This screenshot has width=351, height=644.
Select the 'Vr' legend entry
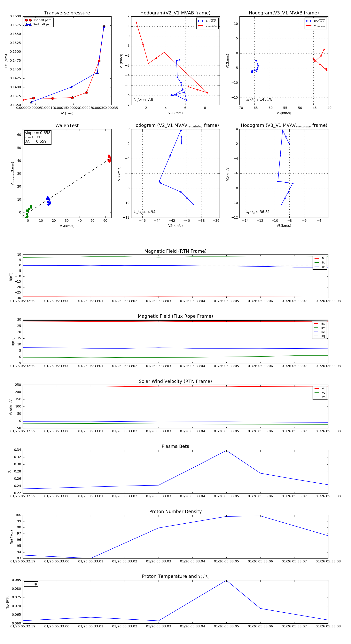pyautogui.click(x=320, y=389)
